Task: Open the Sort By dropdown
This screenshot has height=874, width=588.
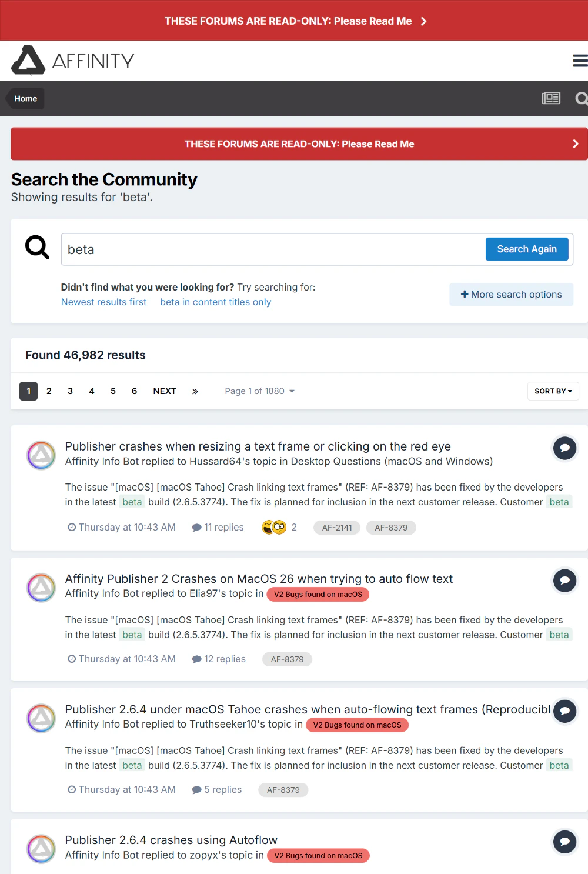Action: coord(553,391)
